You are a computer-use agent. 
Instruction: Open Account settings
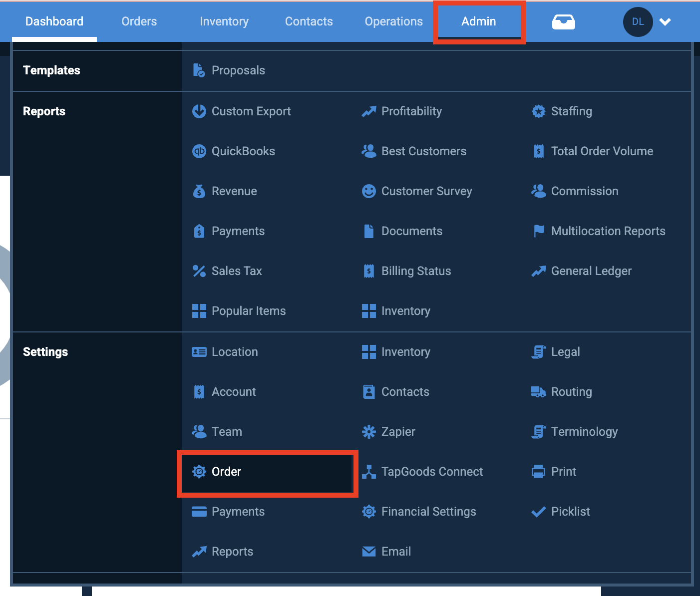[x=234, y=392]
